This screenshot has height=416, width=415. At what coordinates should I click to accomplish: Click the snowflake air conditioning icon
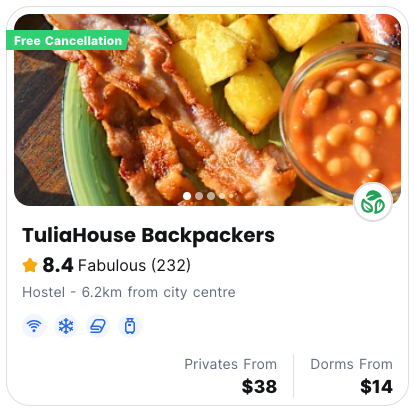[66, 326]
